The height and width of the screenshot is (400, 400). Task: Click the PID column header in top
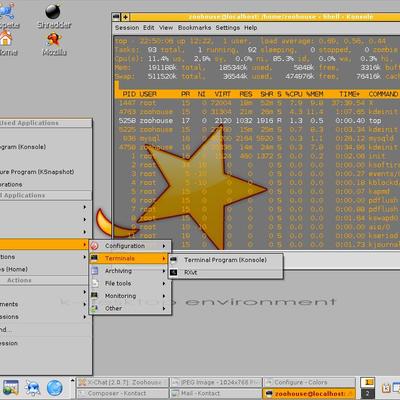tap(129, 94)
